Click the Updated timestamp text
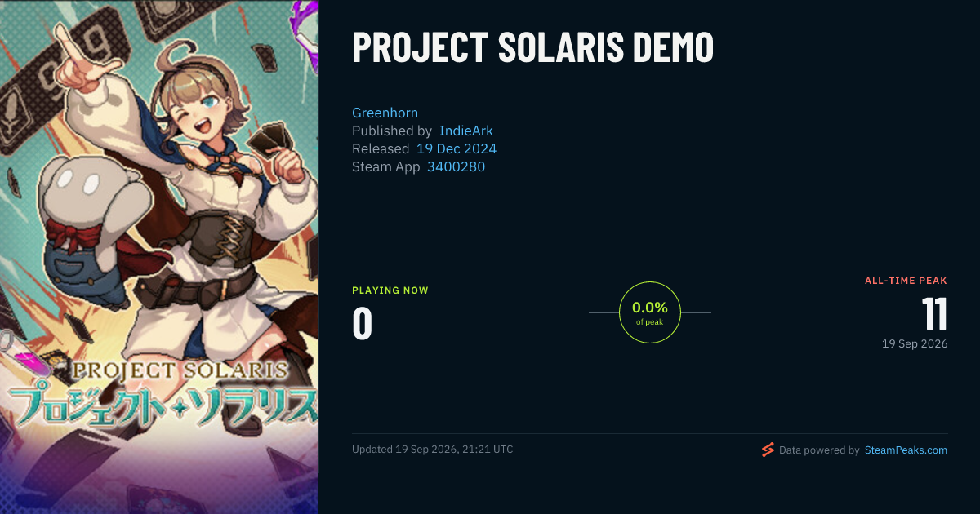 pyautogui.click(x=432, y=449)
